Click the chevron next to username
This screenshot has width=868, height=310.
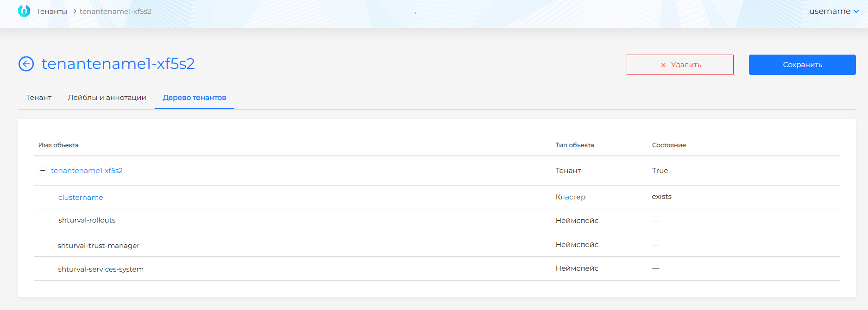[x=856, y=12]
